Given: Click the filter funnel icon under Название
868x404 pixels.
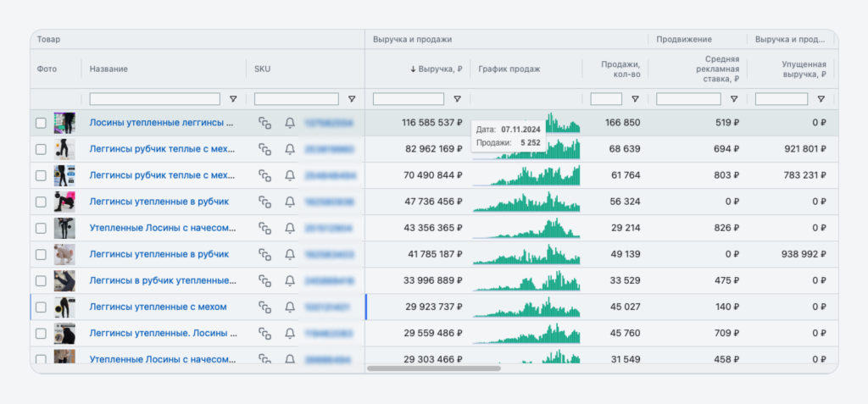Looking at the screenshot, I should [x=233, y=99].
